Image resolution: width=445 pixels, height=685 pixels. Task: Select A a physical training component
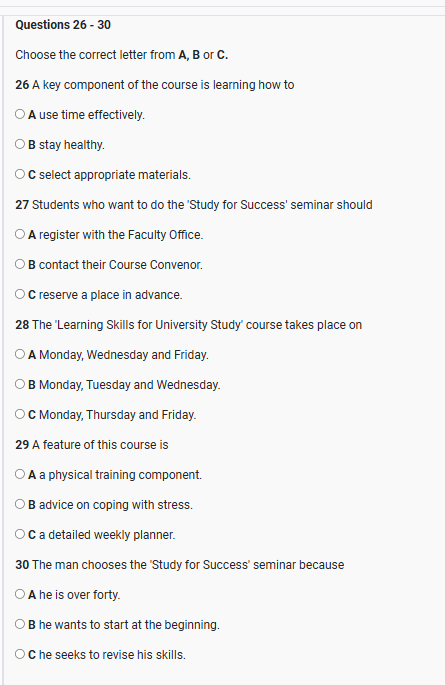(x=20, y=474)
